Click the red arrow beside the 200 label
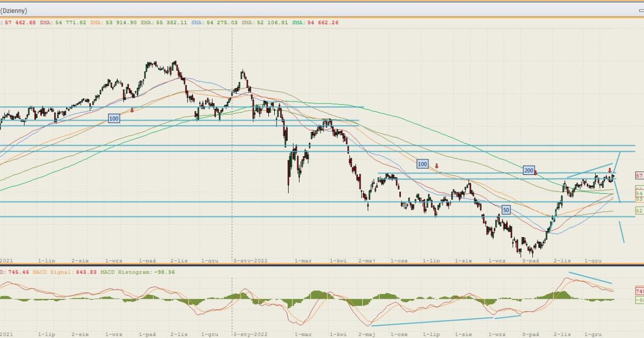The image size is (644, 338). pyautogui.click(x=536, y=173)
